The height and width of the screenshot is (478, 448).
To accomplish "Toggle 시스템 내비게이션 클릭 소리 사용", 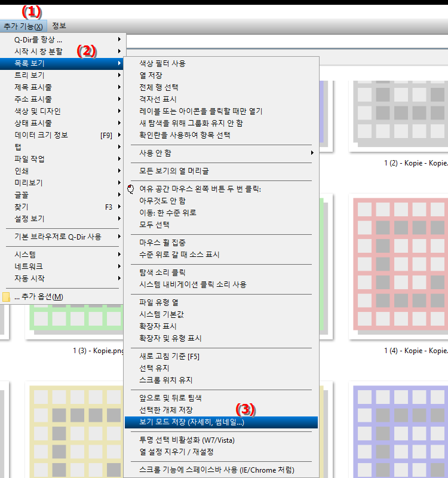I will click(221, 285).
